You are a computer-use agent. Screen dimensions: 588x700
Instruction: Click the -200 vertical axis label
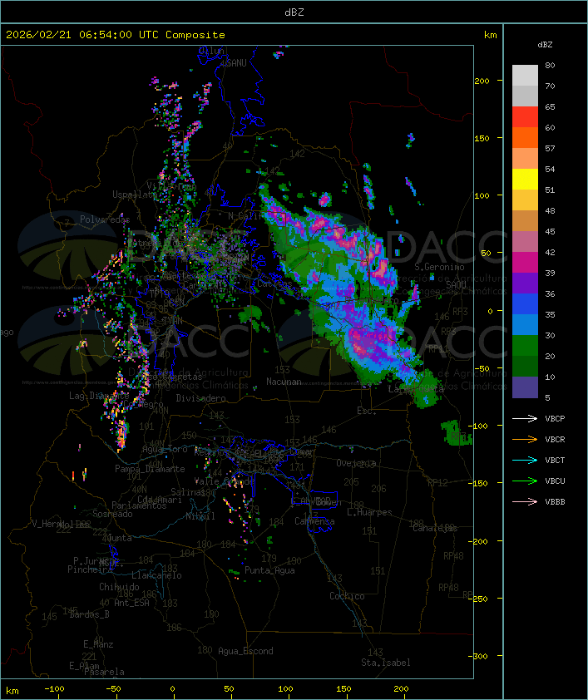click(477, 541)
